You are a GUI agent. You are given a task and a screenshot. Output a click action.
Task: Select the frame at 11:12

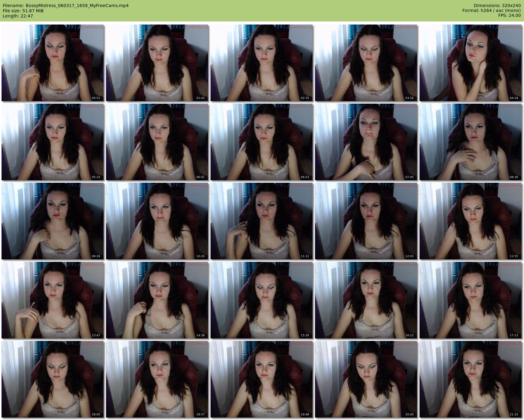click(262, 221)
